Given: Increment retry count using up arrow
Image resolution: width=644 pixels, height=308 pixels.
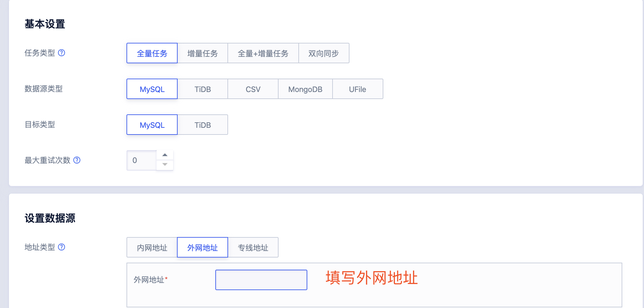Looking at the screenshot, I should pyautogui.click(x=165, y=155).
